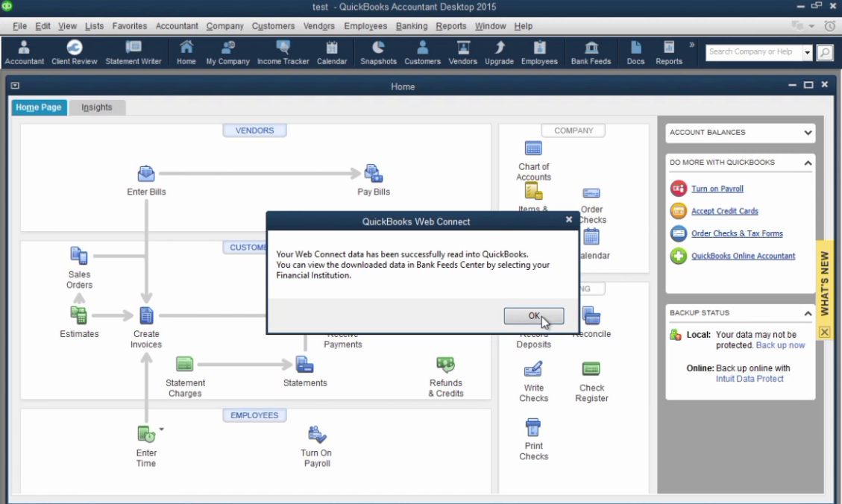Open Statement Charges icon
Image resolution: width=842 pixels, height=504 pixels.
point(185,365)
